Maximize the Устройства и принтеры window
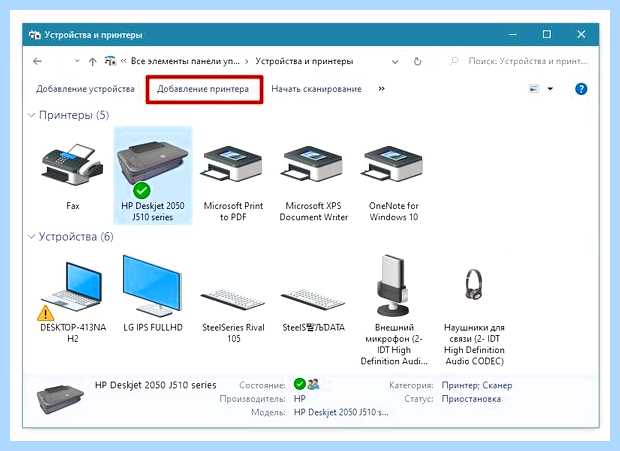620x451 pixels. (546, 34)
